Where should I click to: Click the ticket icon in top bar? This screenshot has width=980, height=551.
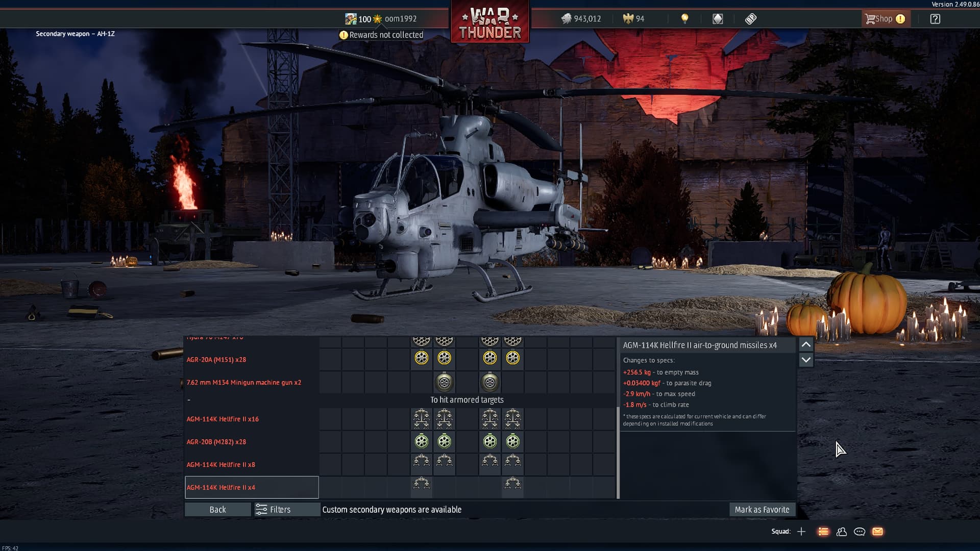click(x=750, y=19)
